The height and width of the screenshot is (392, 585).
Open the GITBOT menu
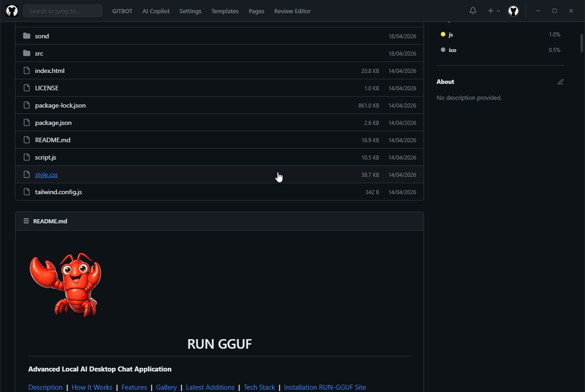pos(122,11)
